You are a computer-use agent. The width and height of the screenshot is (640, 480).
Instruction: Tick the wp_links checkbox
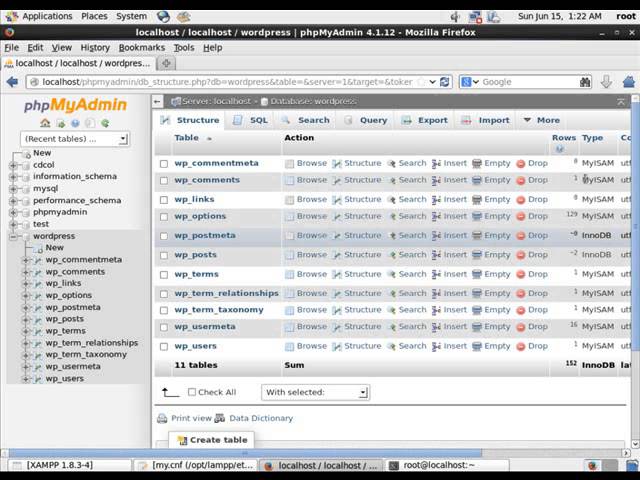tap(164, 200)
